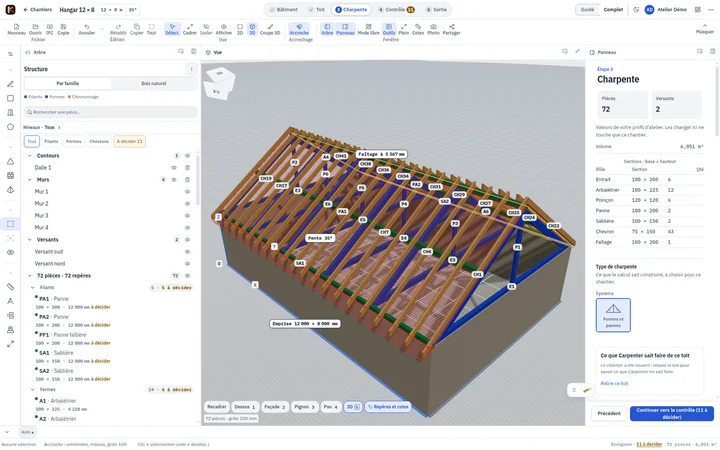Click the Isoler tool icon
The height and width of the screenshot is (450, 720).
[x=206, y=29]
